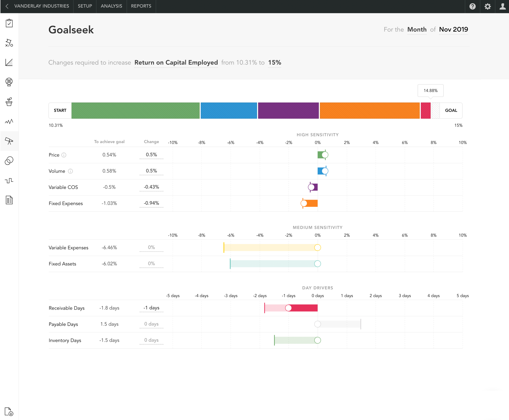Click the purple segment of the progress bar
Viewport: 509px width, 420px height.
[288, 111]
